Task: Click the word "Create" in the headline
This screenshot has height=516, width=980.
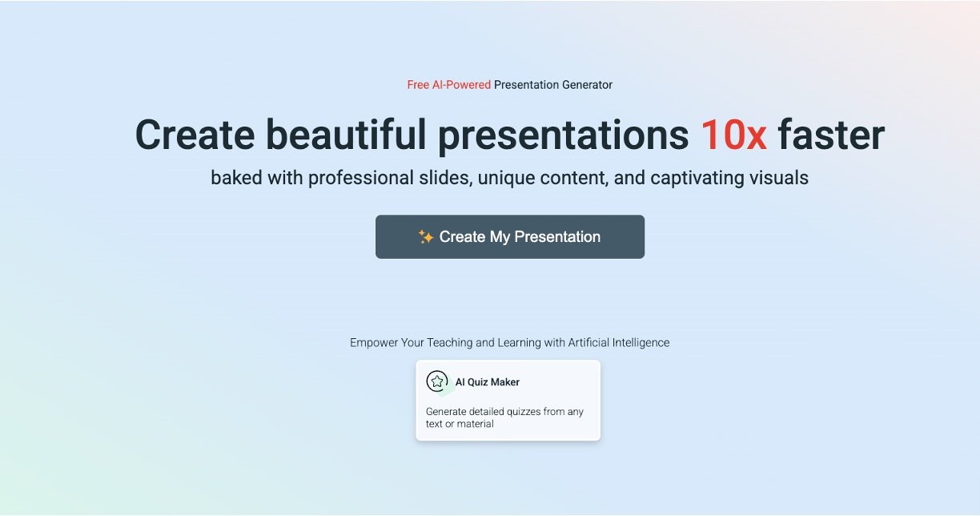Action: click(195, 135)
